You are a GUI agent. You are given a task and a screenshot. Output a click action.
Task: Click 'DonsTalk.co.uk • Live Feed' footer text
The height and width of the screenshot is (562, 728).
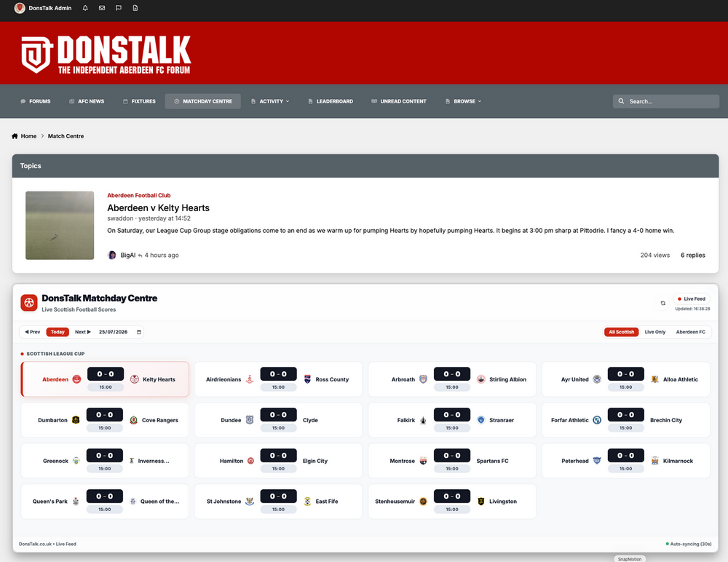click(x=47, y=544)
